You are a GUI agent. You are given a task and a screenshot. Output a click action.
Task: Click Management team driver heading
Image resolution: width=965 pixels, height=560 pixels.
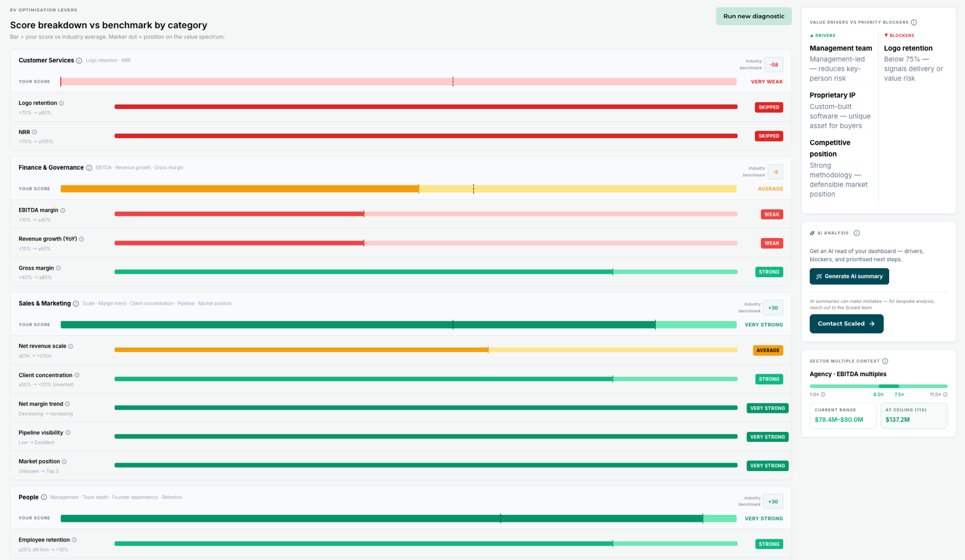click(841, 48)
